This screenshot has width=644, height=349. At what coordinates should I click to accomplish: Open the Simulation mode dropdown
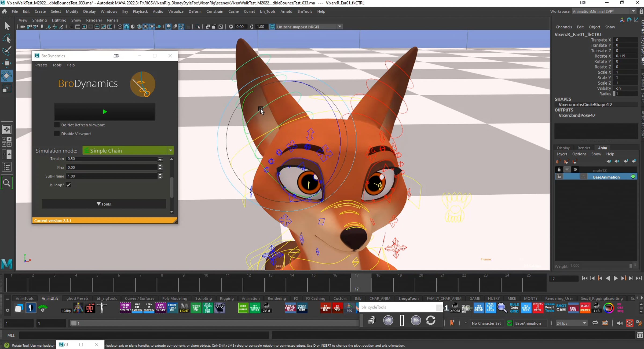[x=128, y=151]
